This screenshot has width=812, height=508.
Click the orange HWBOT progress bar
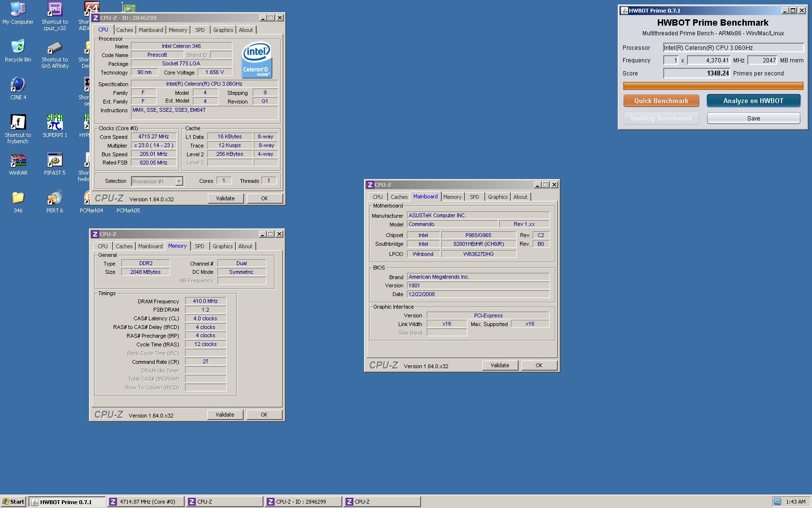tap(713, 86)
